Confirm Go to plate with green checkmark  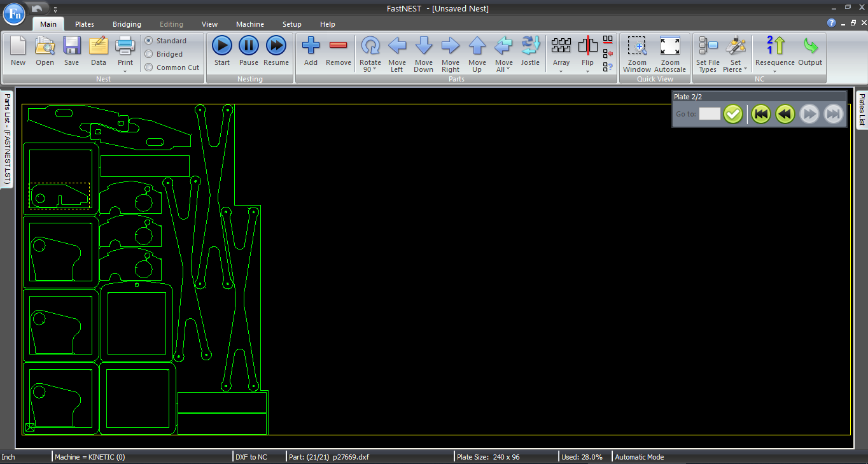[x=733, y=114]
